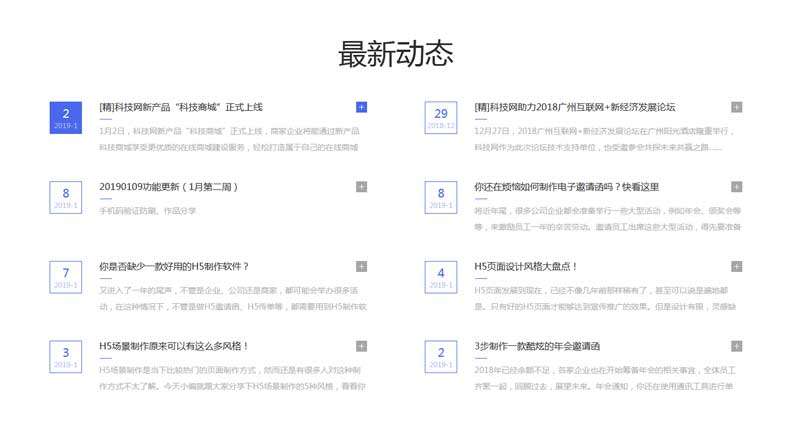The image size is (800, 440).
Task: Click the blue plus icon beside 科技商城正式上线
Action: coord(361,107)
